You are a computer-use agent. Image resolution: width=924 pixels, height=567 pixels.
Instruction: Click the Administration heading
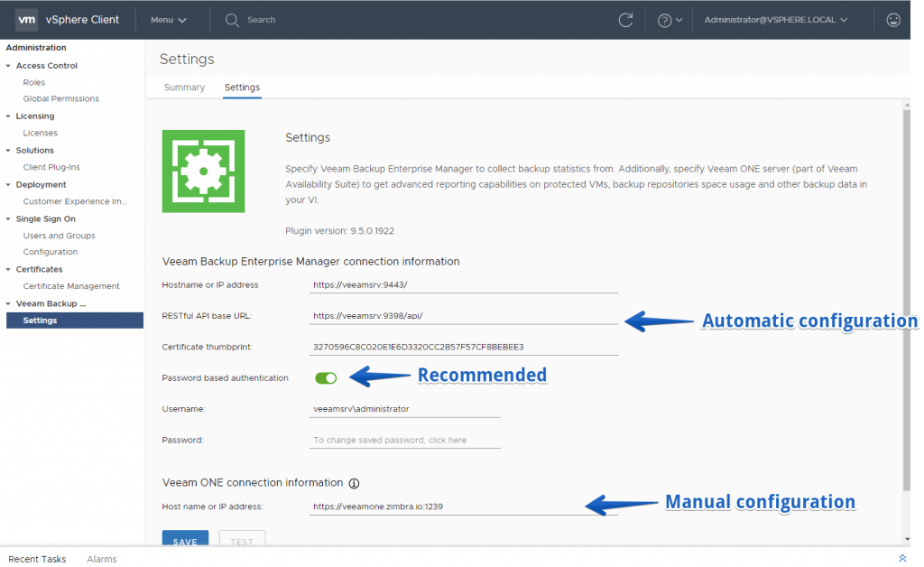pyautogui.click(x=36, y=48)
